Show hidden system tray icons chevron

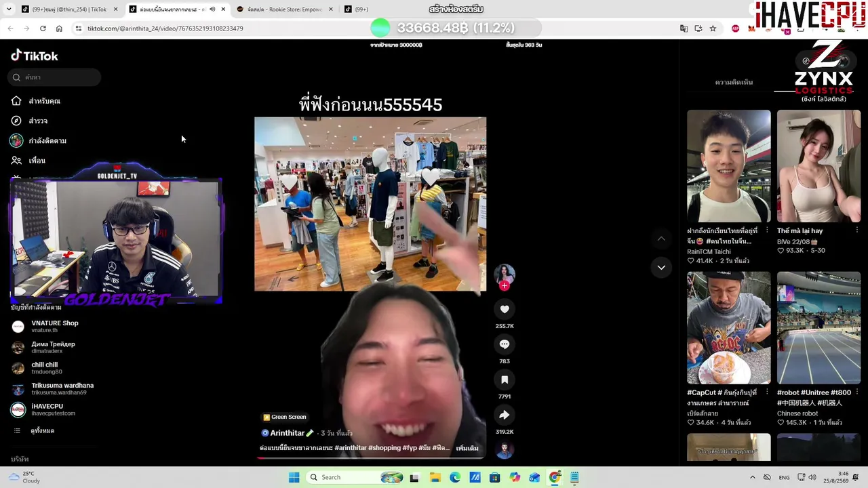(752, 477)
